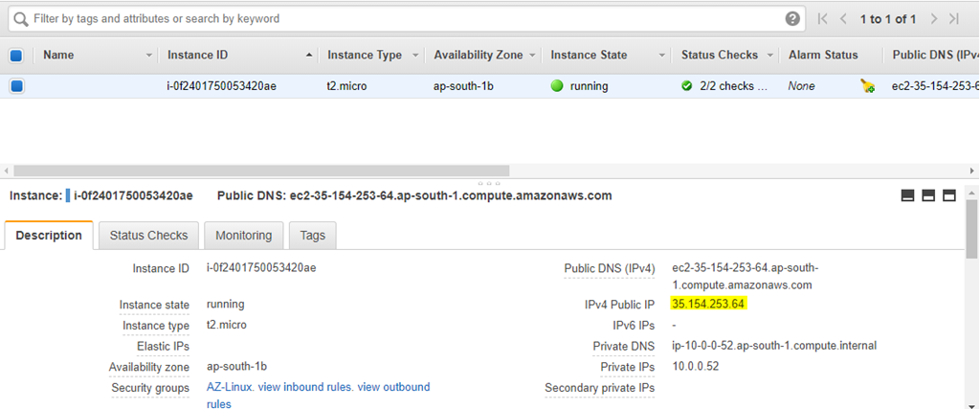Viewport: 980px width, 409px height.
Task: Go to next page arrow
Action: coord(934,19)
